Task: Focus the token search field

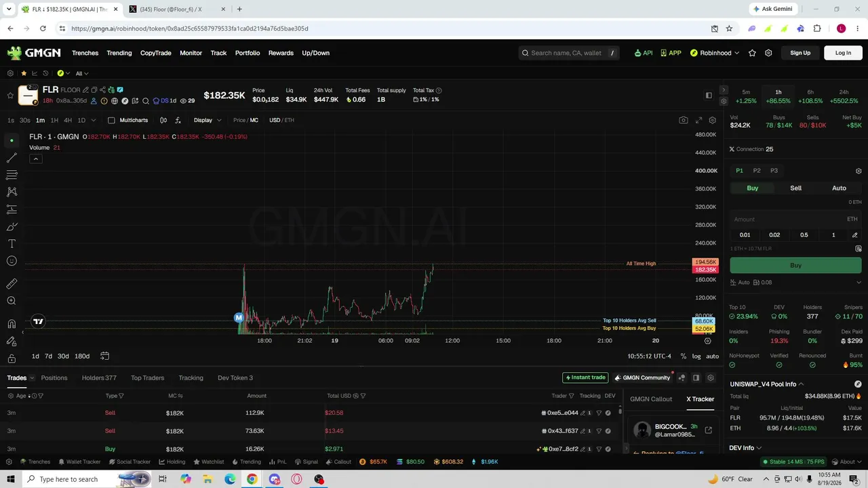Action: [569, 53]
